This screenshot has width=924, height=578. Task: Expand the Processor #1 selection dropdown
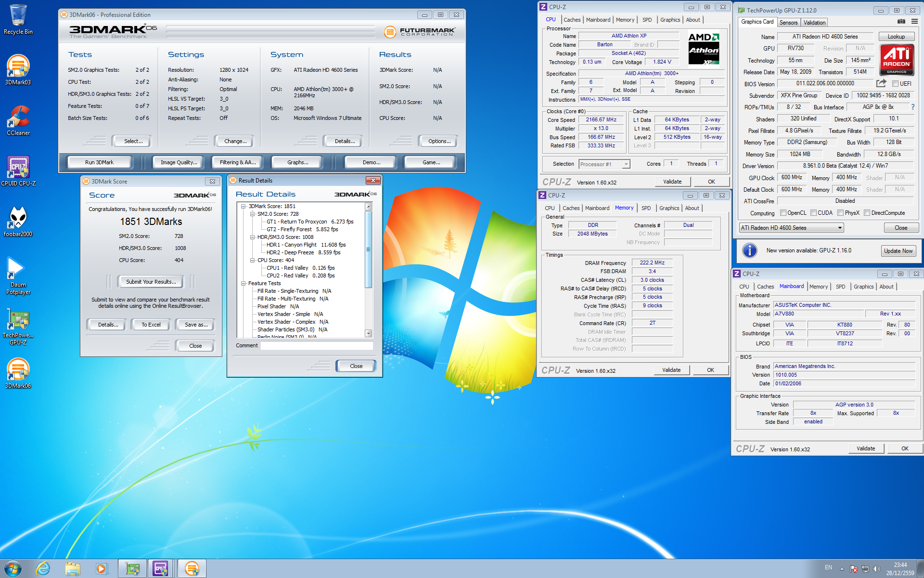click(626, 164)
